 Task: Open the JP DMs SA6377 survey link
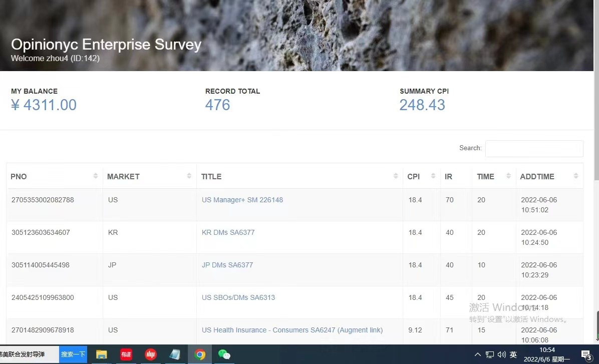pos(227,265)
